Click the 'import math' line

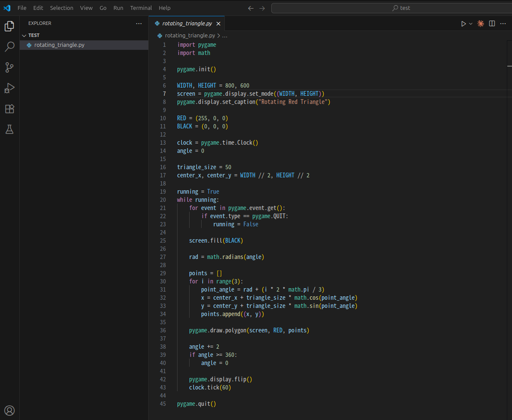click(193, 53)
